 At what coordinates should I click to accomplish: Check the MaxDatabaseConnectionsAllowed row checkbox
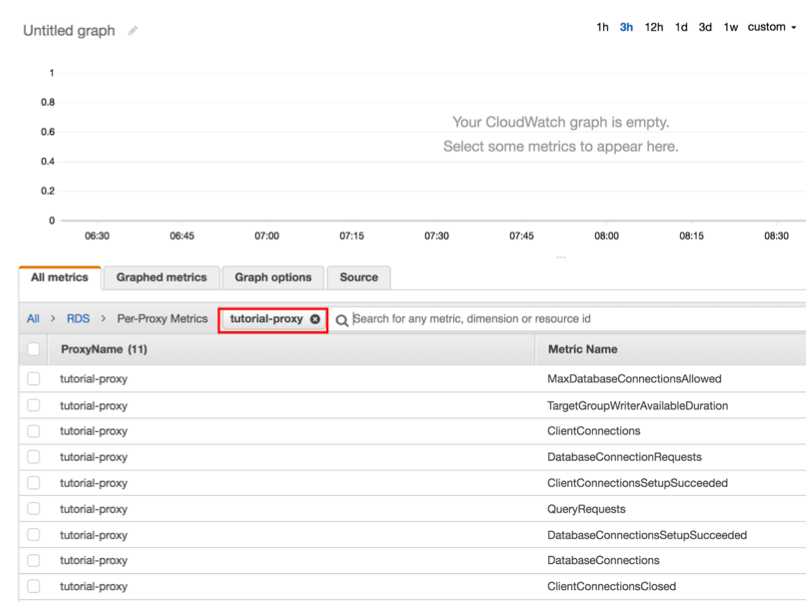coord(34,379)
